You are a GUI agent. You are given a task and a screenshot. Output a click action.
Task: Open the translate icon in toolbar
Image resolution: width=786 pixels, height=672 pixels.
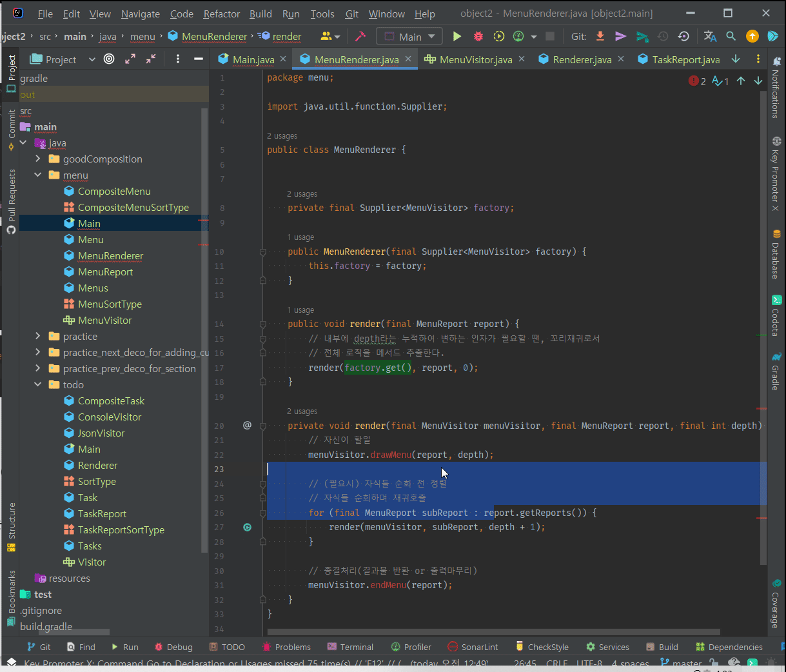tap(710, 37)
